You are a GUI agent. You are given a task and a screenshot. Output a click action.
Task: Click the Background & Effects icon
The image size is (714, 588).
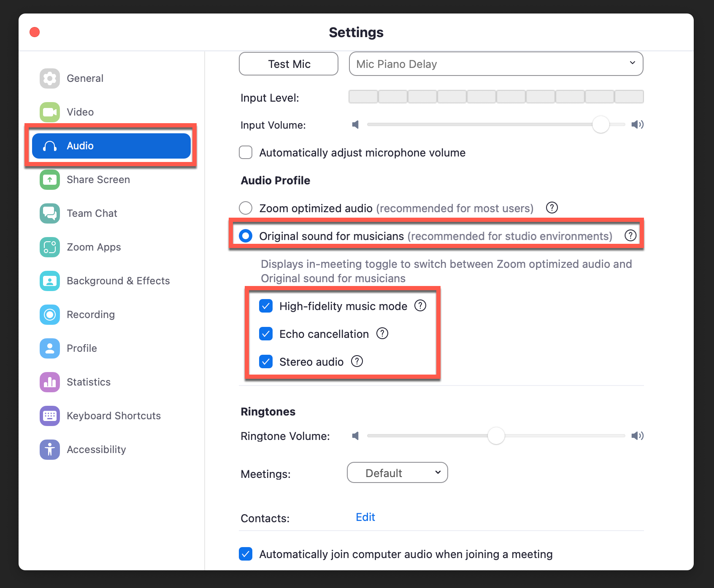click(x=50, y=281)
